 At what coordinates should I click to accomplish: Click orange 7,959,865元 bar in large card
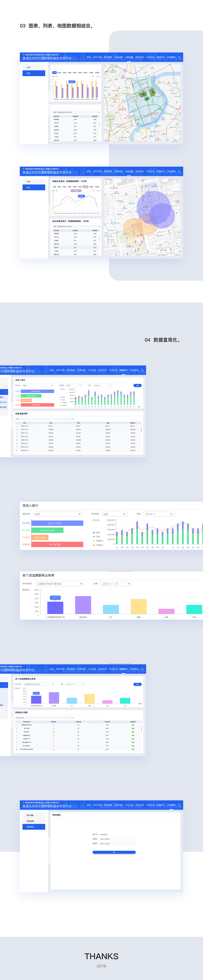tap(40, 537)
